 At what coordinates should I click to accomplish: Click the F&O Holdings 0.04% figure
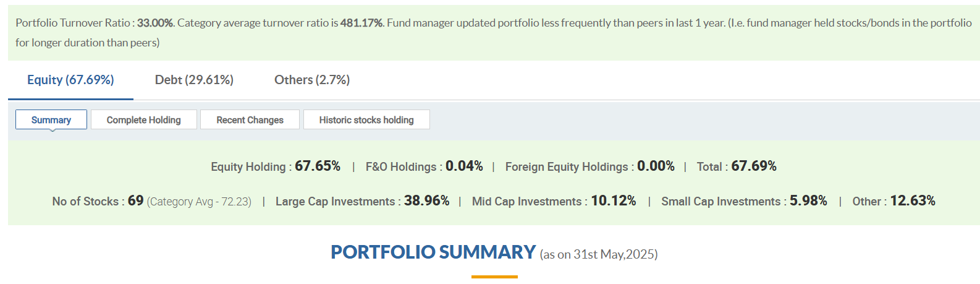(x=464, y=166)
